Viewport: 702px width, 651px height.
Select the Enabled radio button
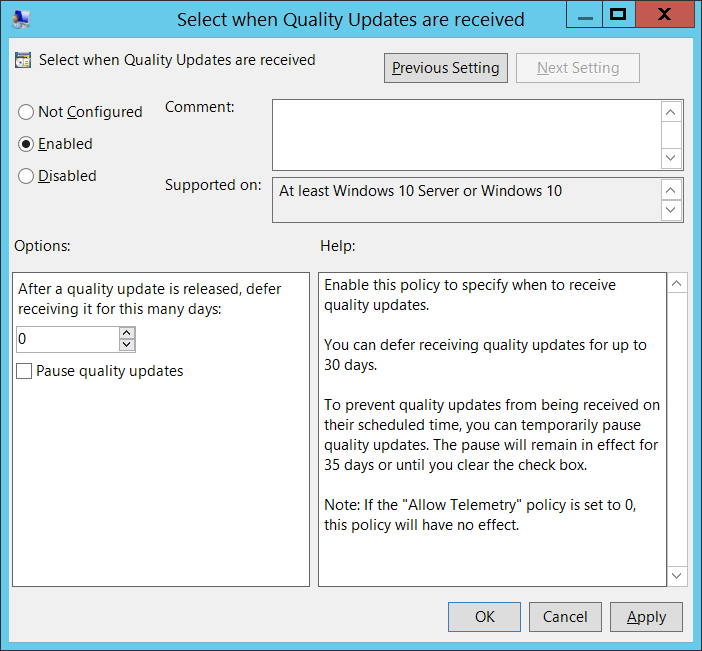tap(26, 144)
